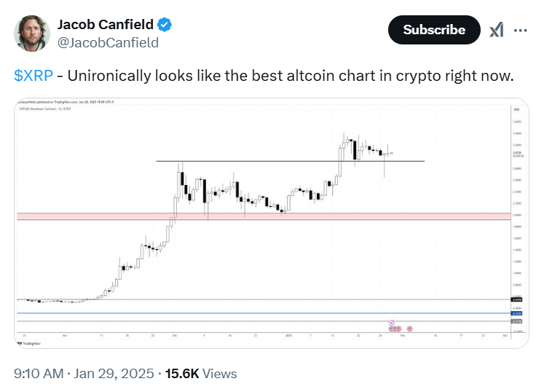This screenshot has height=392, width=536.
Task: Click the TradingView logo in chart corner
Action: click(x=29, y=343)
